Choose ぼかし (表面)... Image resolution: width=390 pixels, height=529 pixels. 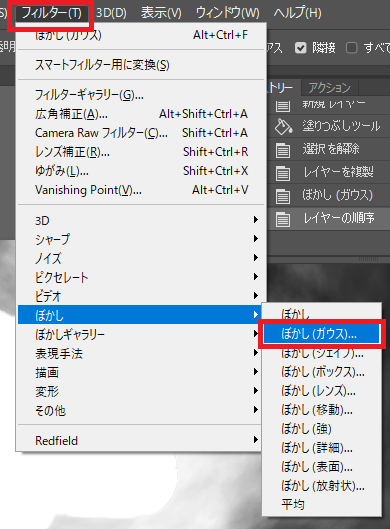[x=321, y=467]
